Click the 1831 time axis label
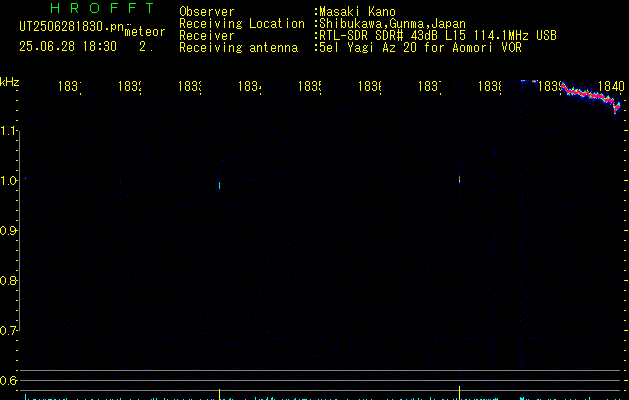The image size is (629, 400). point(70,86)
